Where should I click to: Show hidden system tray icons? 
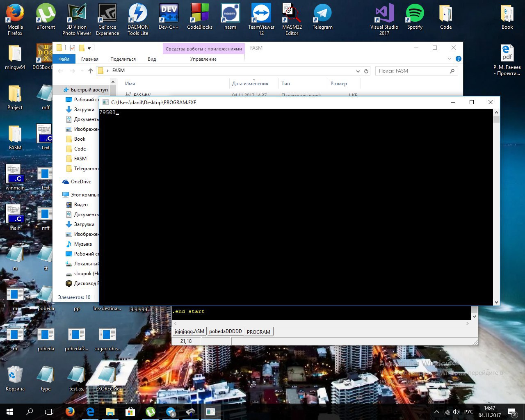[436, 412]
